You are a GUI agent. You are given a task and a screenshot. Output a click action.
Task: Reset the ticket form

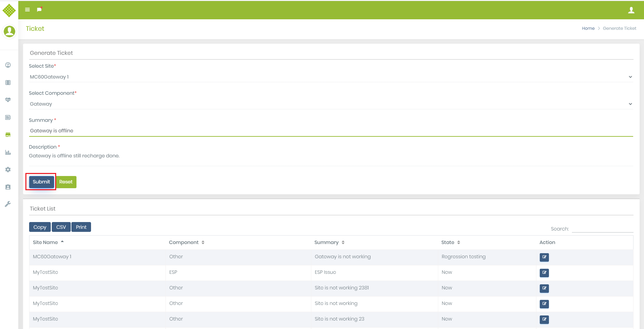(x=66, y=182)
